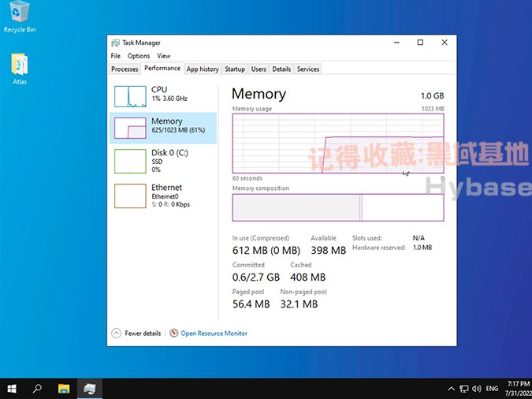
Task: Open the Recycle Bin desktop icon
Action: (x=20, y=17)
